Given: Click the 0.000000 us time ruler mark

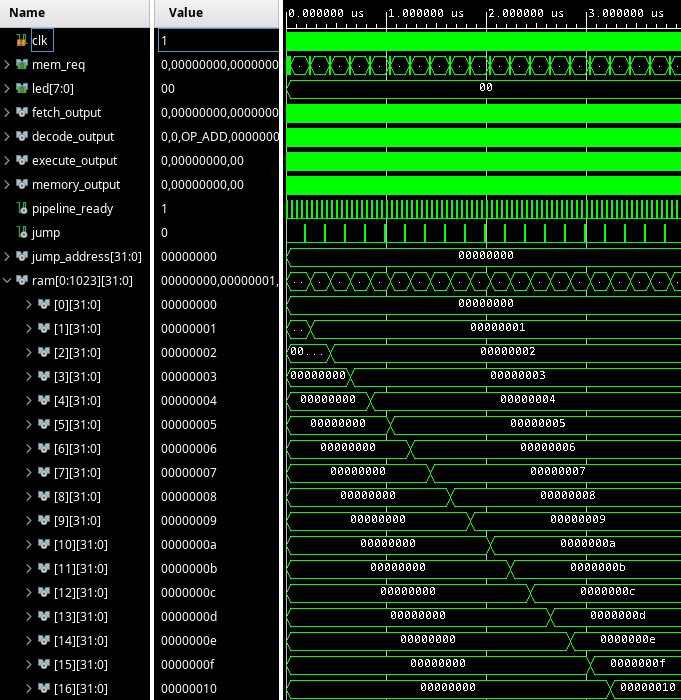Looking at the screenshot, I should point(326,13).
